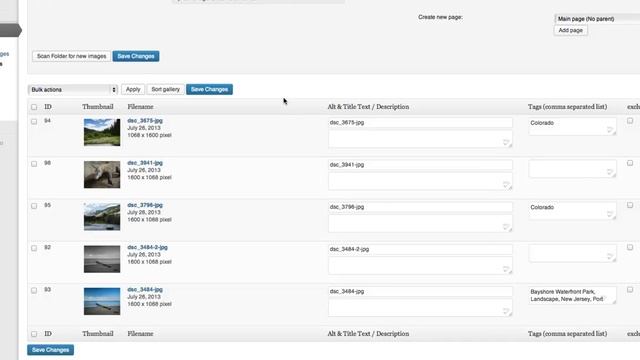Open the dsc_3941-jpg filename link
The width and height of the screenshot is (640, 360).
[x=145, y=163]
